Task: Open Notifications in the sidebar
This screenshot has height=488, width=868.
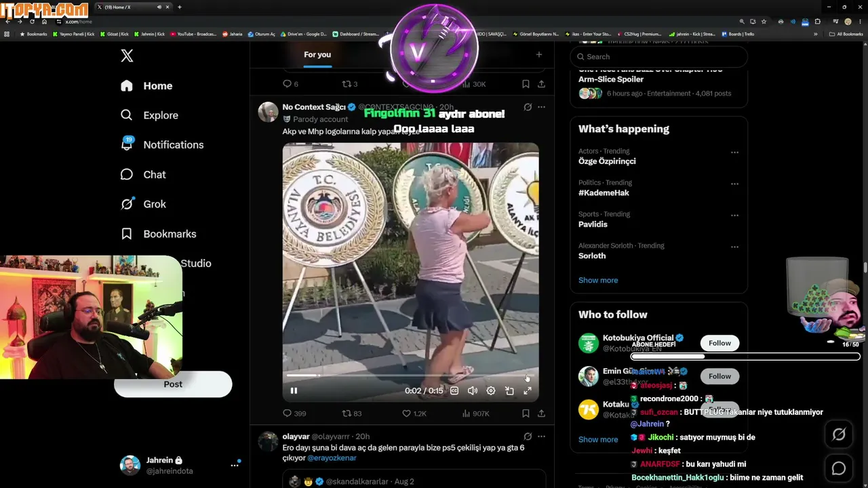Action: coord(162,145)
